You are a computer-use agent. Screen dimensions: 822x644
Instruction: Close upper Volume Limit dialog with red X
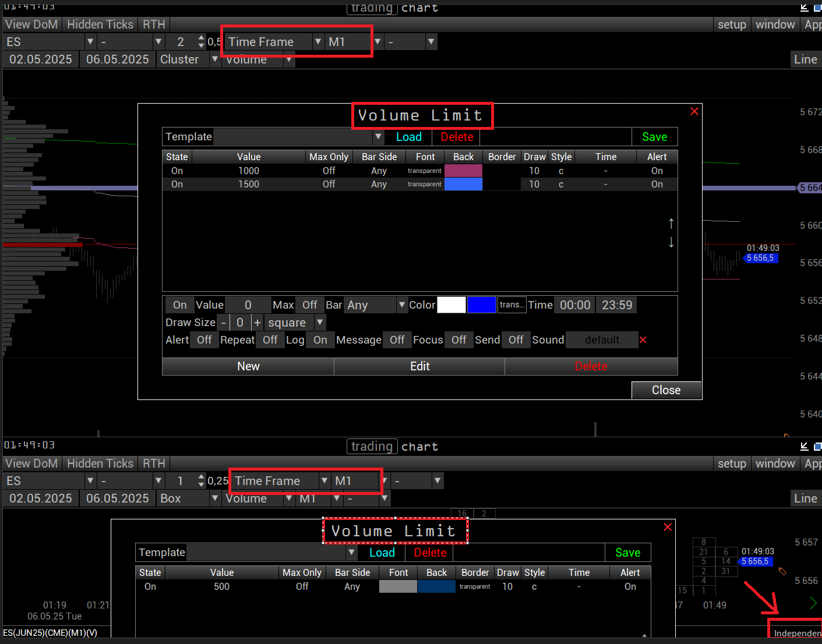coord(694,111)
